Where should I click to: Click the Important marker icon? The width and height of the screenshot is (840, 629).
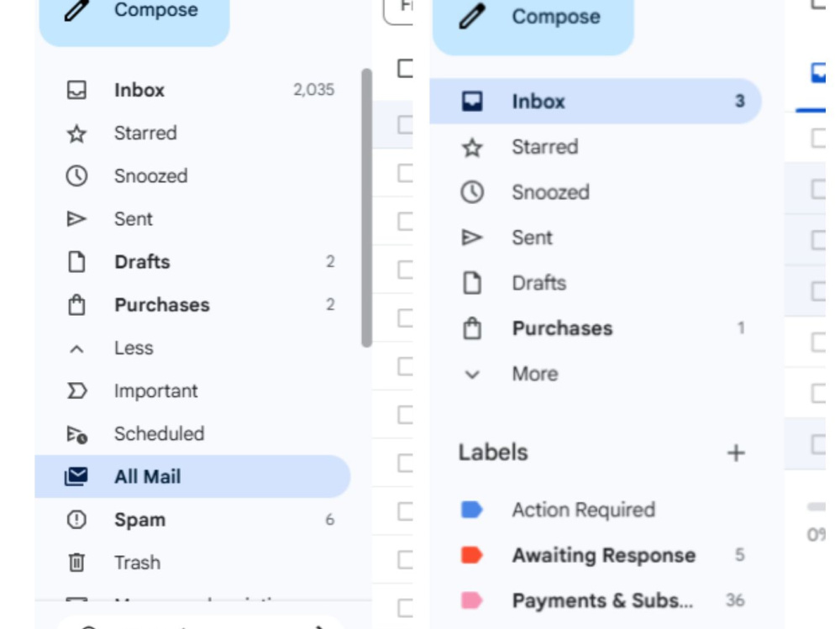tap(76, 391)
